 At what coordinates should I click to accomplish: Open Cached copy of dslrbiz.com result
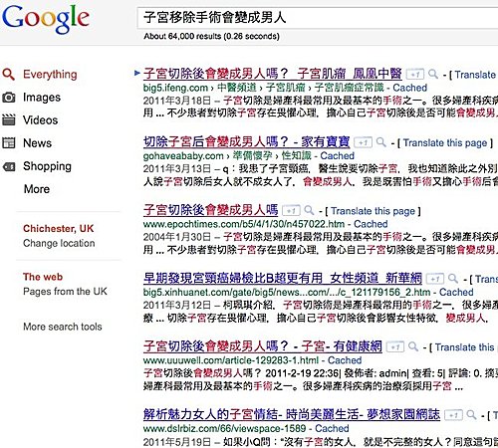[332, 428]
